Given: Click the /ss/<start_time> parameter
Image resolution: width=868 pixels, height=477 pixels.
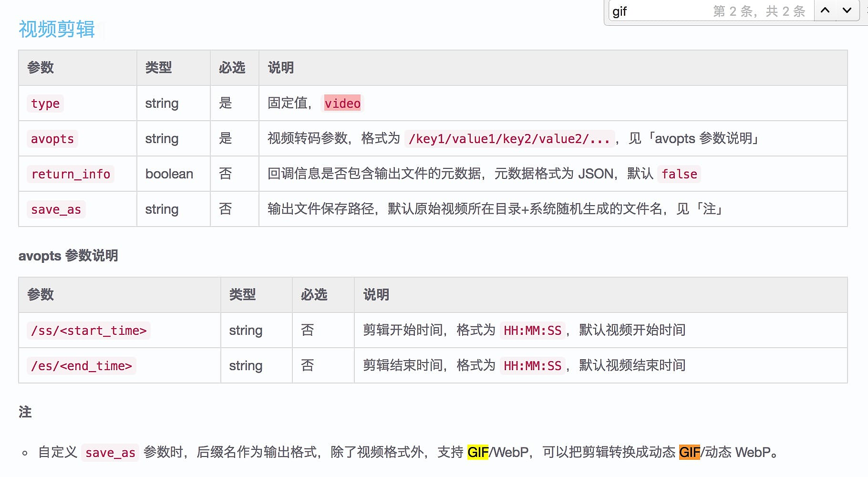Looking at the screenshot, I should 89,331.
